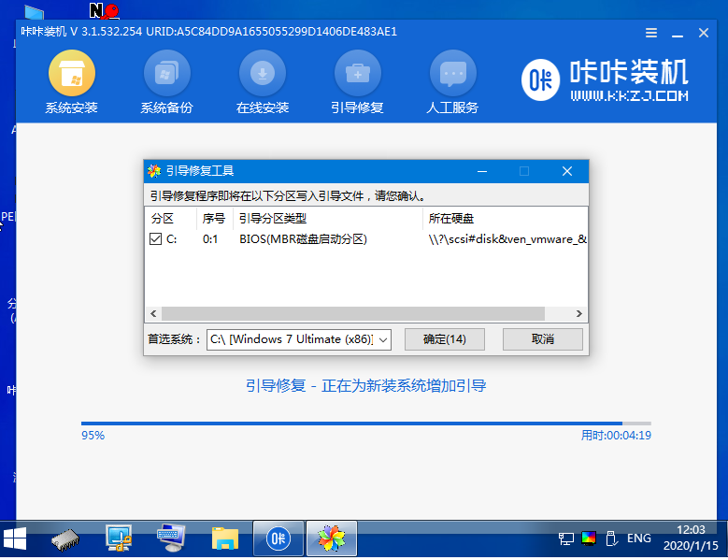Click the 取消 cancel button
Image resolution: width=728 pixels, height=560 pixels.
coord(542,339)
